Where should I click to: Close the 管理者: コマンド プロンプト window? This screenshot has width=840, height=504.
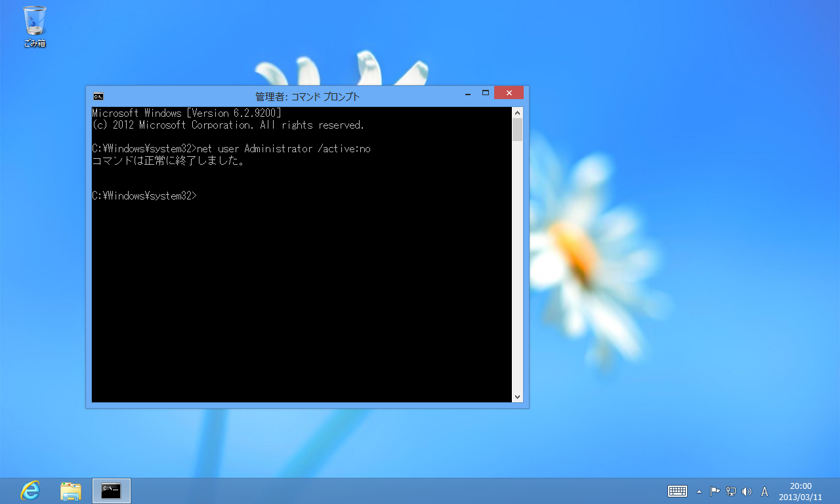(509, 93)
